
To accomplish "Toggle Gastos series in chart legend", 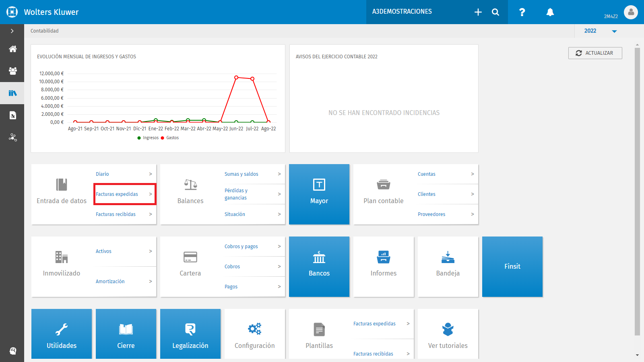I will [170, 138].
